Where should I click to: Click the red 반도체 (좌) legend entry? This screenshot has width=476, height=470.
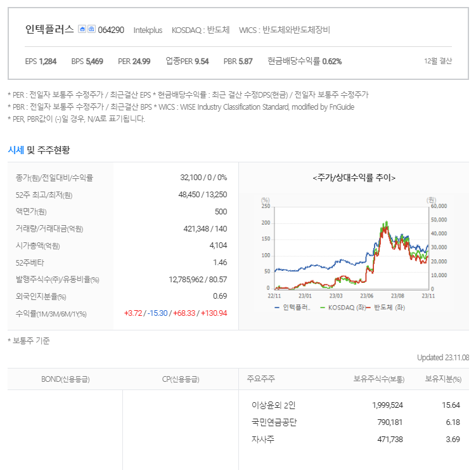pos(385,308)
